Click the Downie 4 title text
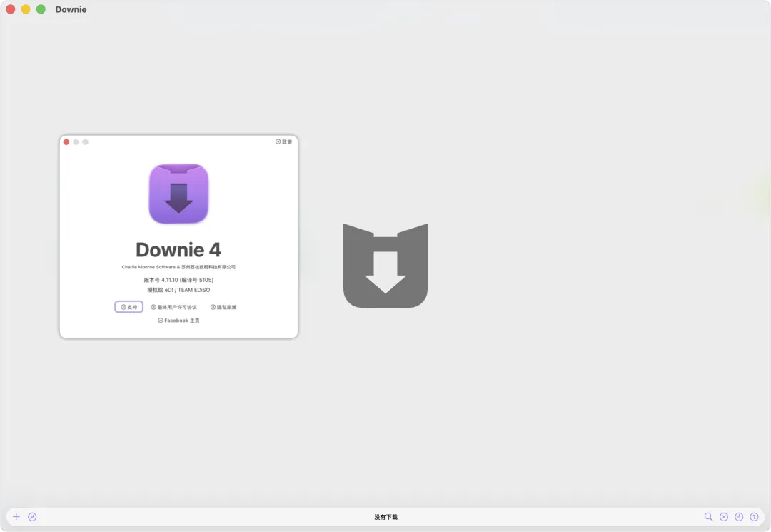Viewport: 771px width, 532px height. click(x=178, y=250)
